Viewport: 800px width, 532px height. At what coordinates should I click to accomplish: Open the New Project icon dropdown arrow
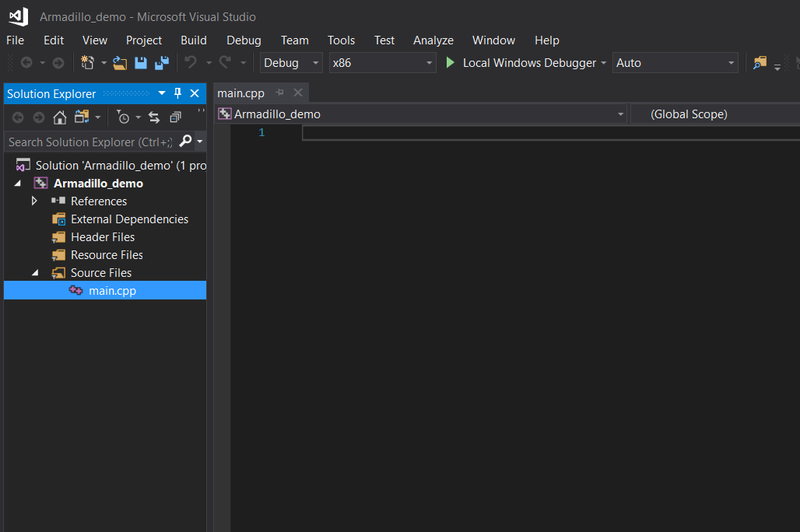click(x=104, y=63)
